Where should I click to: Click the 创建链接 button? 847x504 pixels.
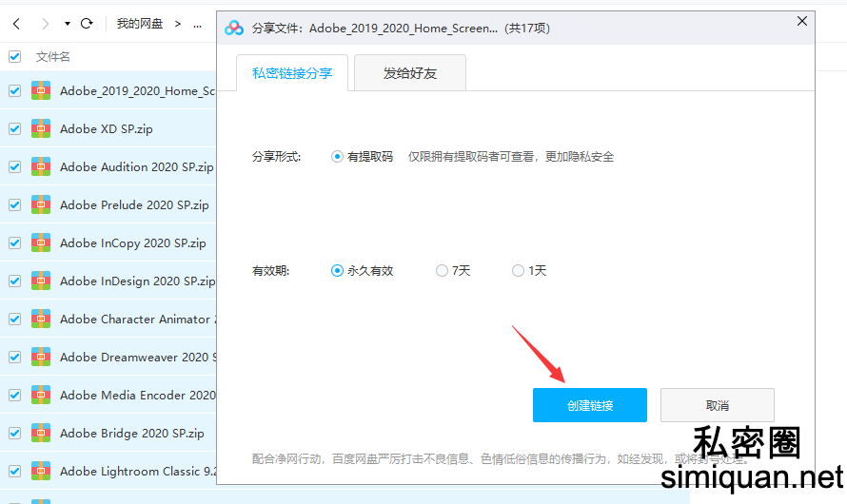coord(589,405)
